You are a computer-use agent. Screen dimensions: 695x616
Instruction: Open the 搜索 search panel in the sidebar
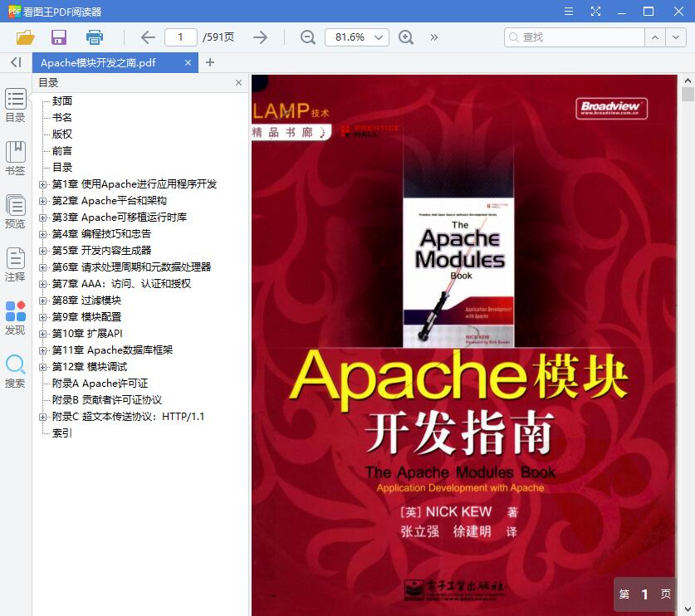(16, 371)
